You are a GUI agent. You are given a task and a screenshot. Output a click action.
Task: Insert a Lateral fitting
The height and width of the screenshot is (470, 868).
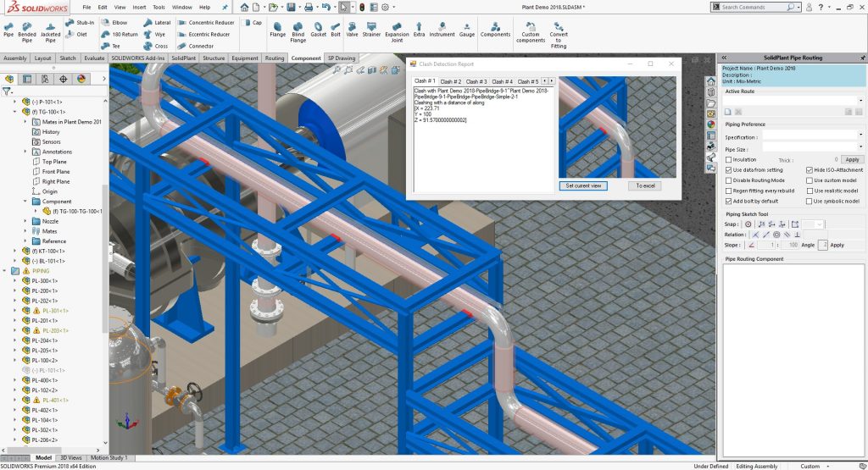[157, 23]
